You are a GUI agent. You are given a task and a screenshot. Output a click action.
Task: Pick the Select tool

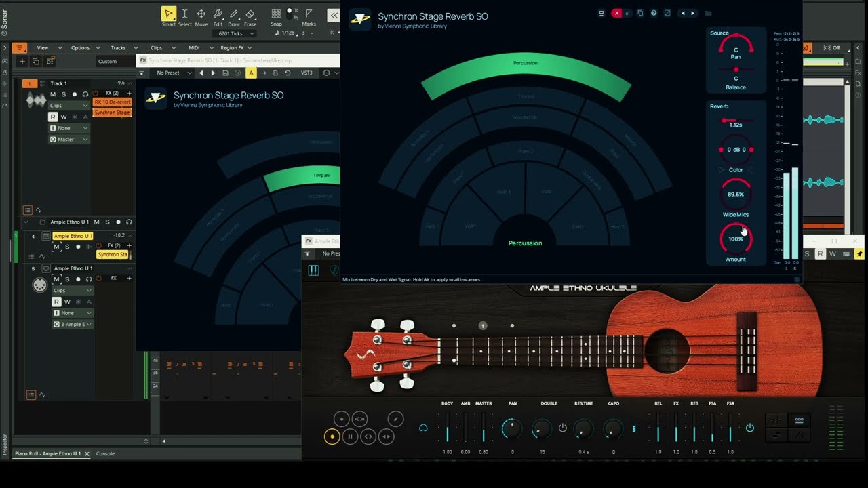coord(184,14)
